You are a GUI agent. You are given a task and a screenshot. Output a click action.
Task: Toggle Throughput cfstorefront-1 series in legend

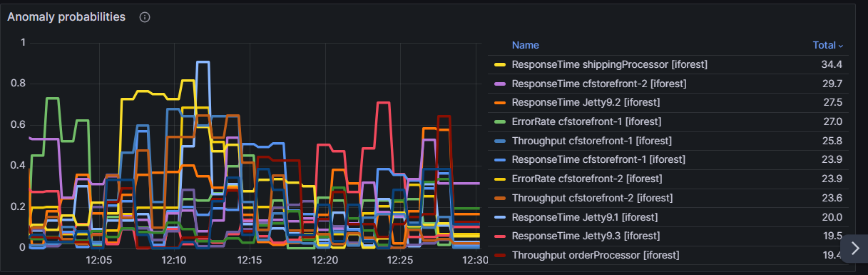coord(592,141)
